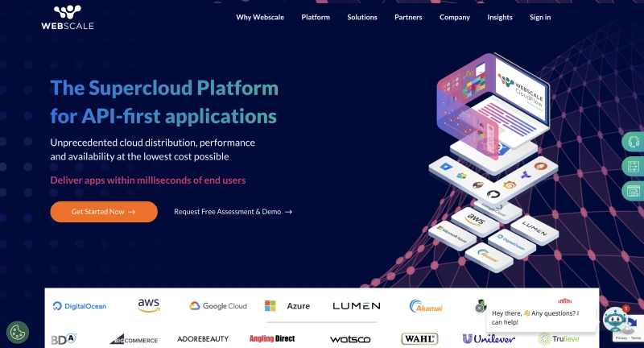
Task: Click the sliders settings side tab icon
Action: (x=633, y=167)
